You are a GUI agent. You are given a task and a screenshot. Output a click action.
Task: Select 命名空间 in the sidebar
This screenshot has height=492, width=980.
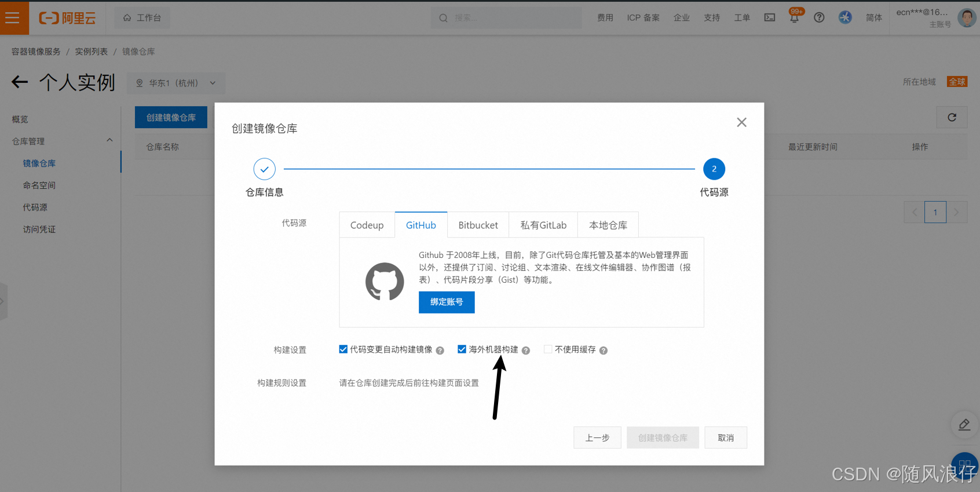pyautogui.click(x=39, y=185)
